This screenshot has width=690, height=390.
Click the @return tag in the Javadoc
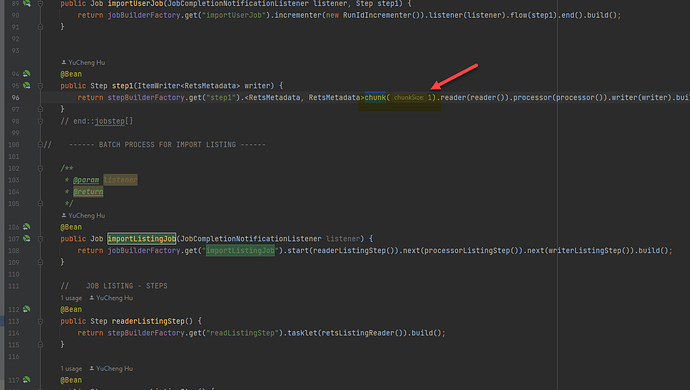tap(88, 192)
